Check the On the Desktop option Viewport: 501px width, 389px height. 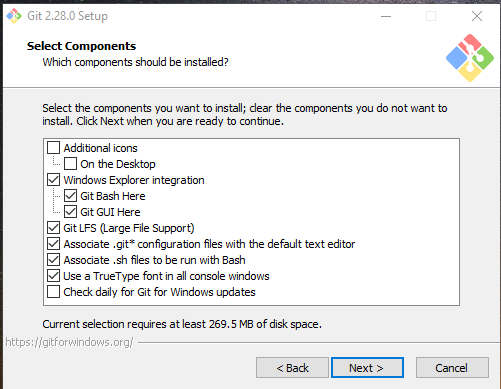(x=70, y=164)
